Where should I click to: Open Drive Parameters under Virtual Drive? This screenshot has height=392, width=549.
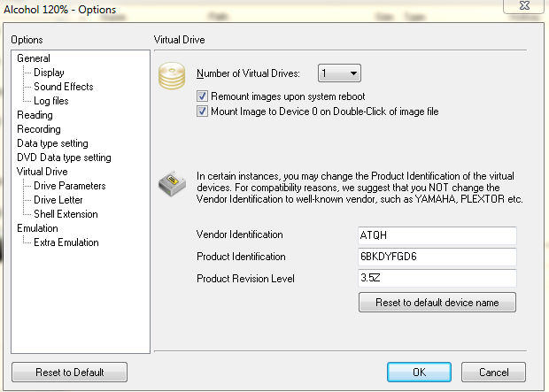pyautogui.click(x=70, y=186)
